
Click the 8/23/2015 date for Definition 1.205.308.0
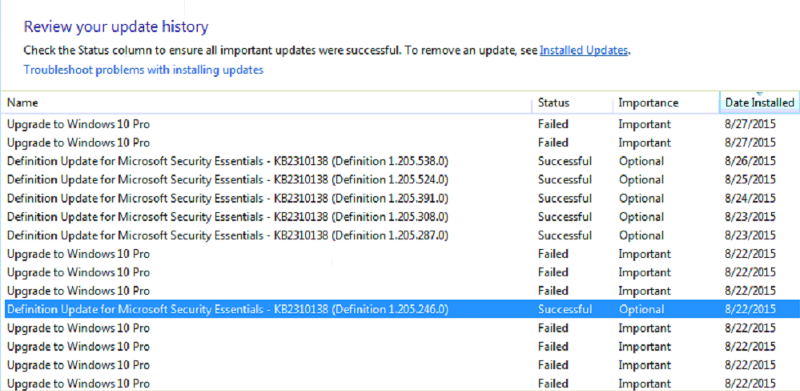[x=750, y=217]
